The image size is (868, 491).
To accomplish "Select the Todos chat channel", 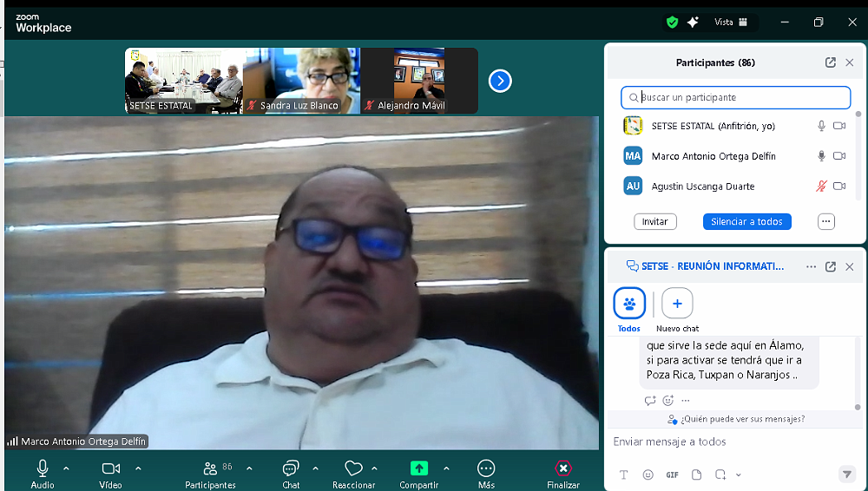I will pos(629,304).
